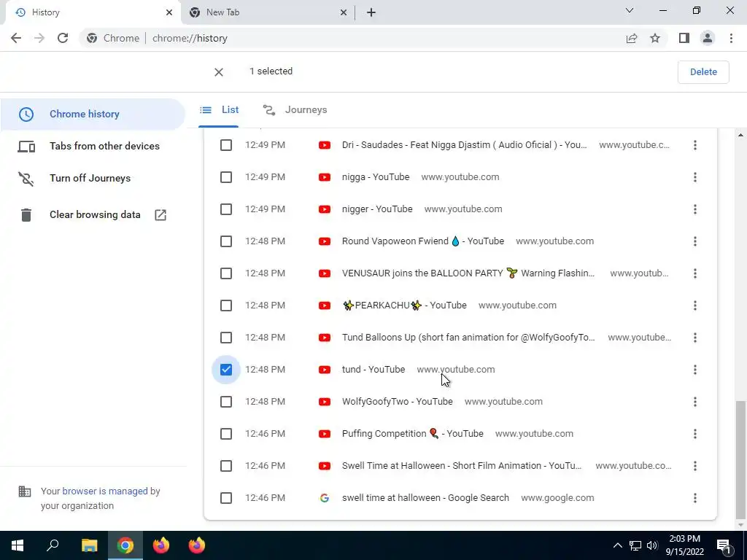Viewport: 747px width, 560px height.
Task: Close the New Tab tab
Action: 344,12
